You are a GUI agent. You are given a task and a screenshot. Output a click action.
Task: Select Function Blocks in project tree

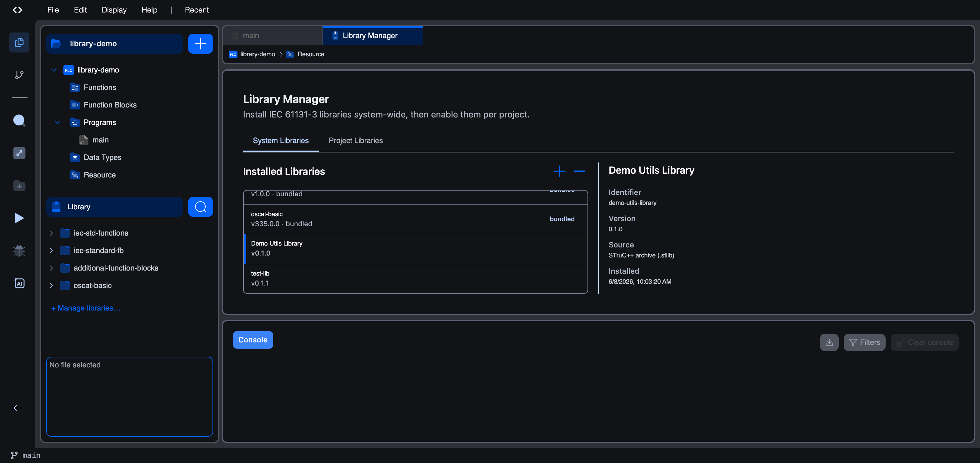coord(110,105)
